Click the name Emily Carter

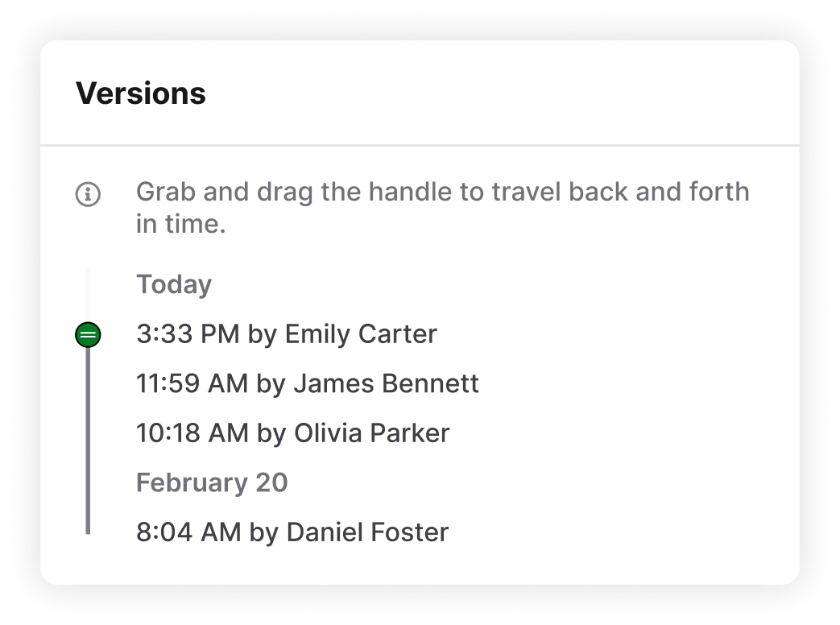click(x=361, y=334)
